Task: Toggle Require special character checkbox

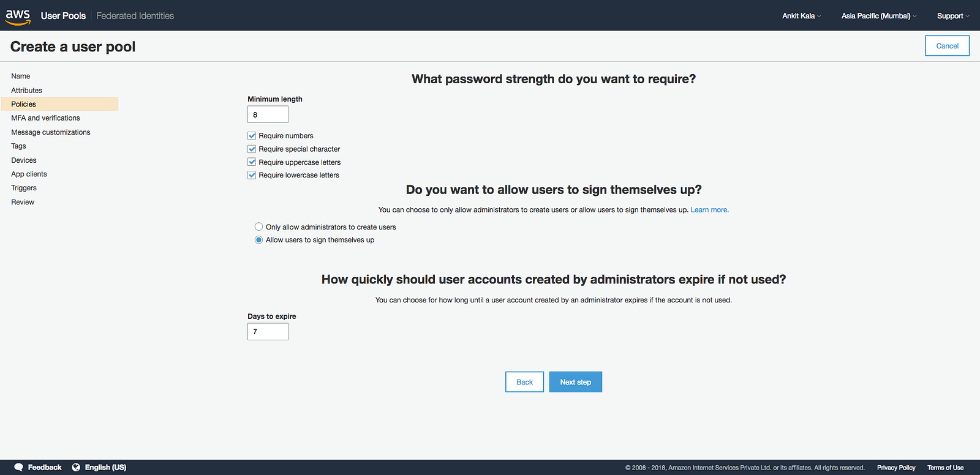Action: pos(252,149)
